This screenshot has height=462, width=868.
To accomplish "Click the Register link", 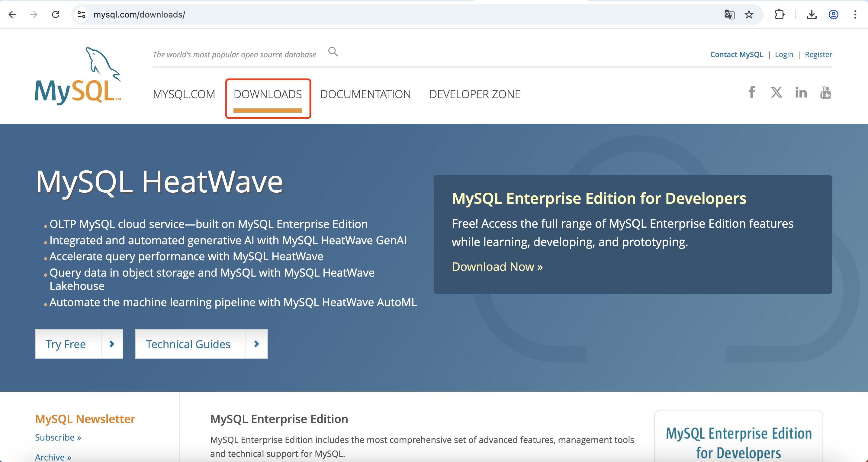I will click(x=818, y=55).
